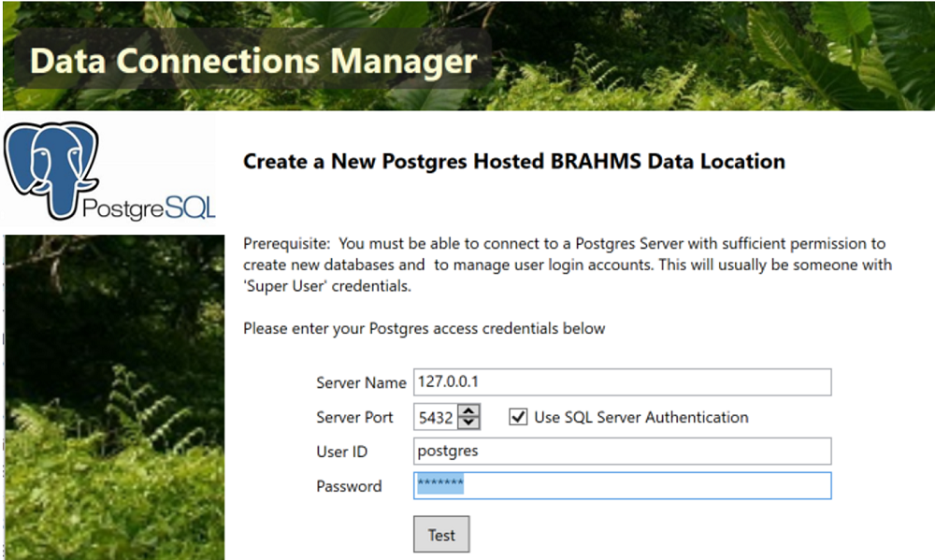
Task: Click the User ID label
Action: coord(341,452)
